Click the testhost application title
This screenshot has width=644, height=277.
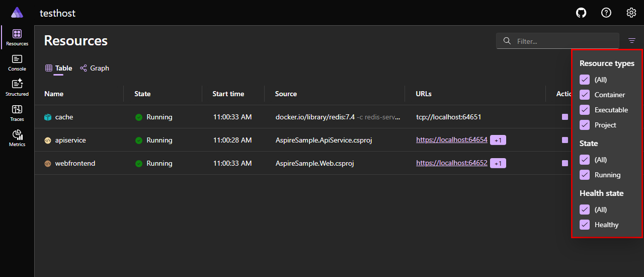click(x=58, y=13)
